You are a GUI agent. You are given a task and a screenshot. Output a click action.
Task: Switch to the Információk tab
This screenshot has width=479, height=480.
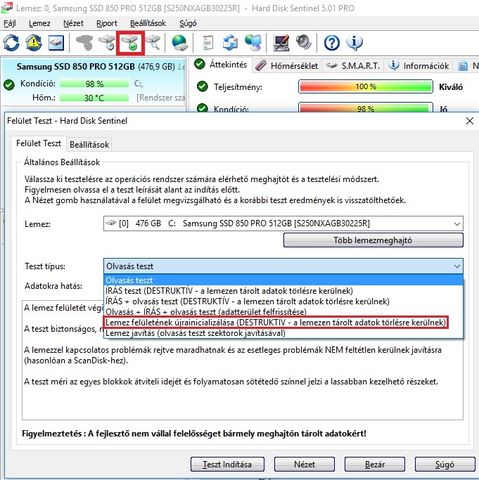pyautogui.click(x=420, y=66)
